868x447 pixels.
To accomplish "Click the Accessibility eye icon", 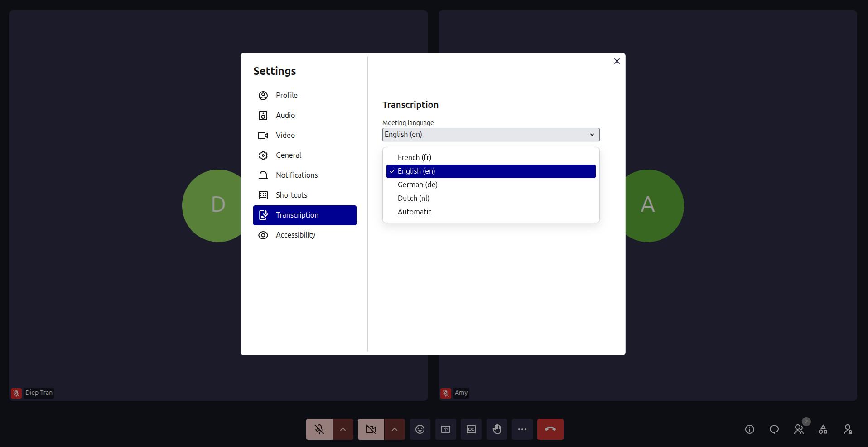I will [x=263, y=235].
